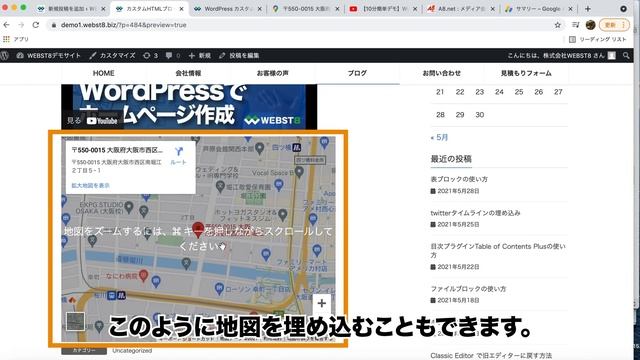Switch to the 新規投稿を追加 browser tab
Viewport: 640px width, 360px height.
tap(70, 9)
